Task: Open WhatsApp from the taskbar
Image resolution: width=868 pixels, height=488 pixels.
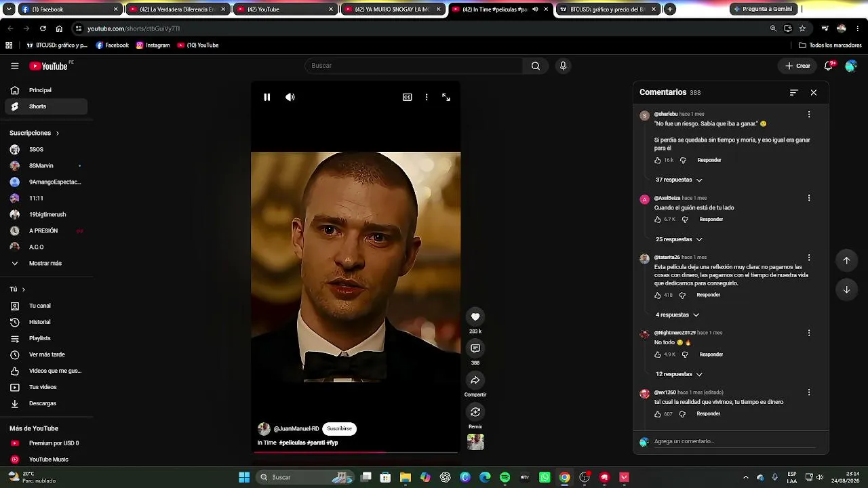Action: (x=545, y=477)
